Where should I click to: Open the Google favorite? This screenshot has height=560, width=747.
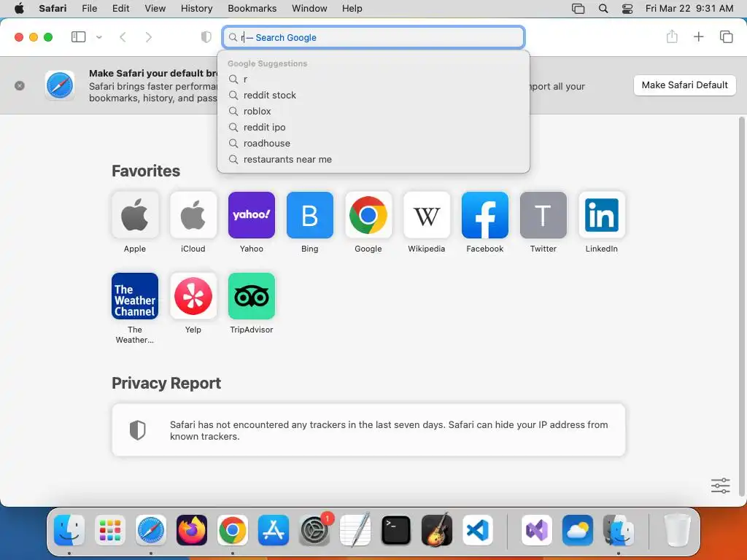[x=368, y=215]
